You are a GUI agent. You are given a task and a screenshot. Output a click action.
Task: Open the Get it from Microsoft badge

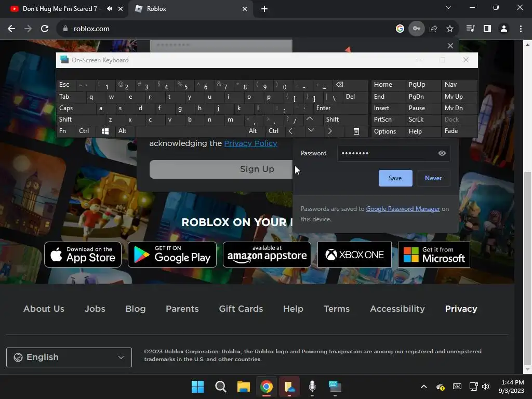pyautogui.click(x=434, y=255)
